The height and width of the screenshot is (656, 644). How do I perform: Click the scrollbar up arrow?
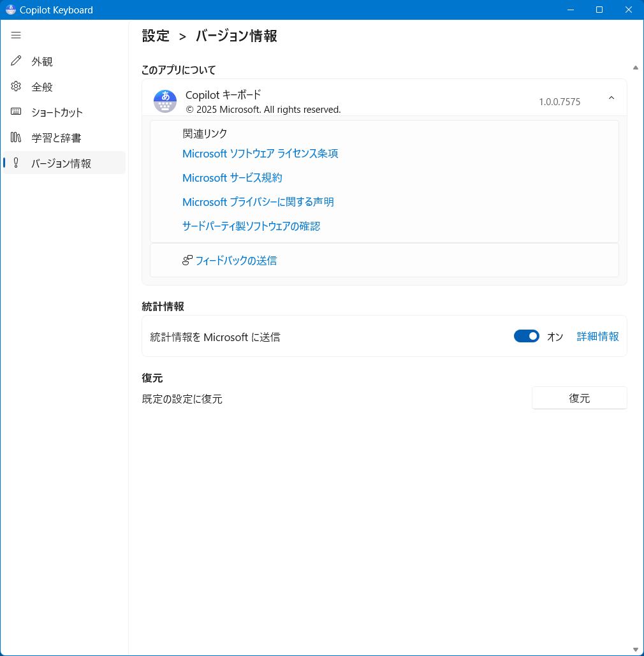click(636, 68)
